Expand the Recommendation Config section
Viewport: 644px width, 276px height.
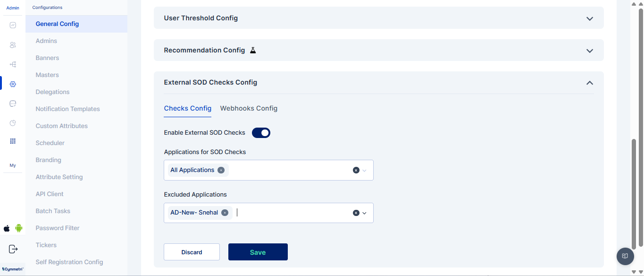[x=589, y=51]
